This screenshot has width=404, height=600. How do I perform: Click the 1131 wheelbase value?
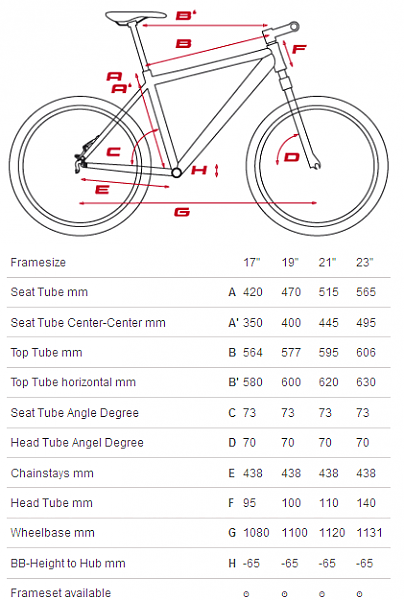pyautogui.click(x=369, y=533)
